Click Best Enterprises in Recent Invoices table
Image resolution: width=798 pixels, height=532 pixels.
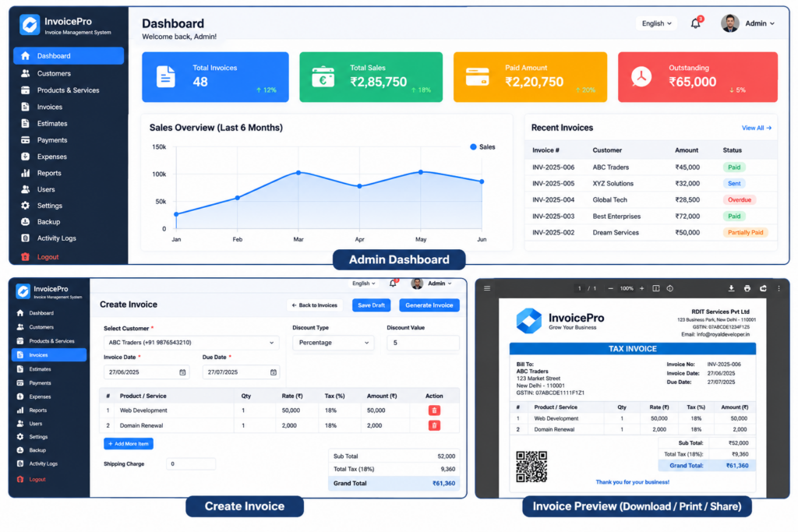pyautogui.click(x=616, y=217)
